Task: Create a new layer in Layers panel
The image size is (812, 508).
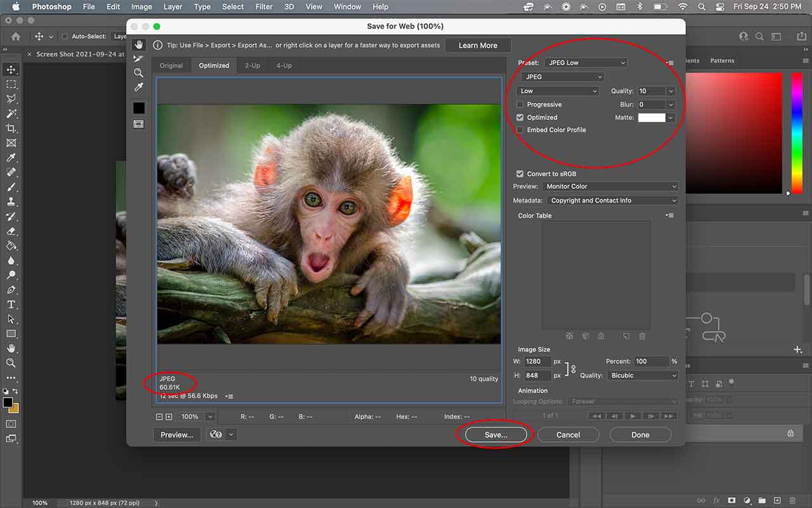Action: pyautogui.click(x=777, y=500)
